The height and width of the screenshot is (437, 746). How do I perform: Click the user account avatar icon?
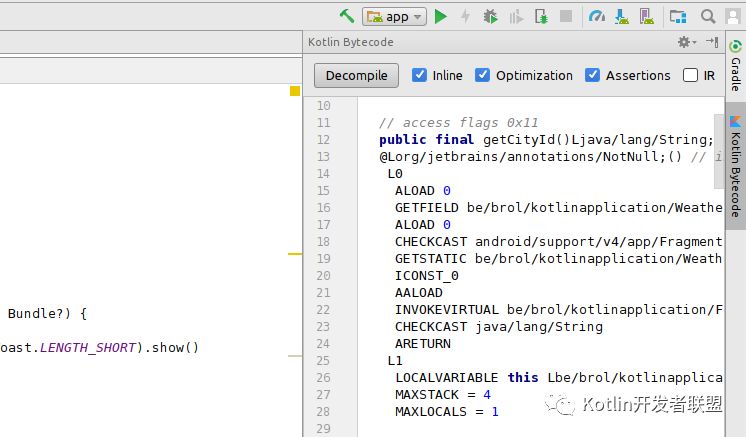(732, 17)
